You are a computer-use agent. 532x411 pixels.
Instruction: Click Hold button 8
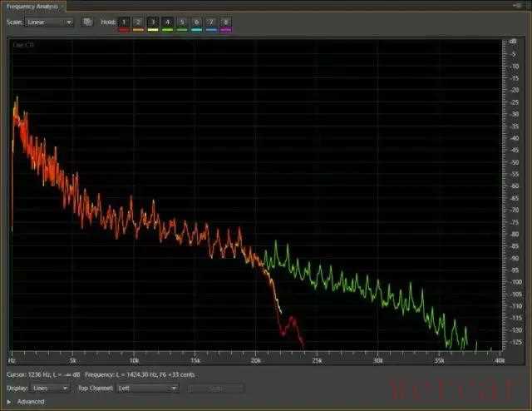(226, 22)
